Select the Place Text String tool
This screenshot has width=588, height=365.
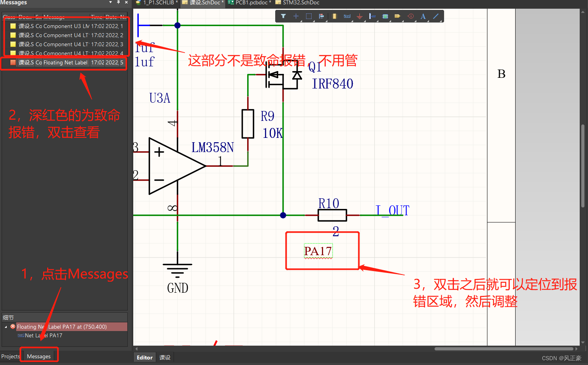pyautogui.click(x=423, y=16)
